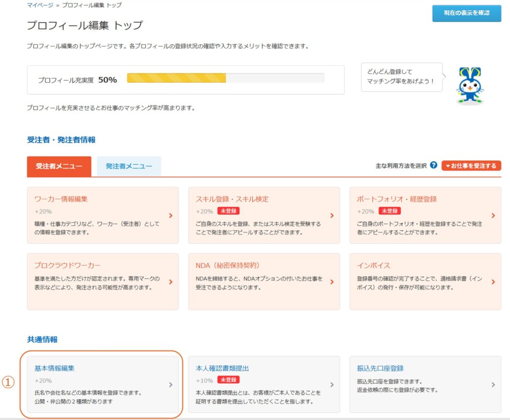Open the 振込先口座登録 link
The height and width of the screenshot is (420, 510).
(x=380, y=368)
